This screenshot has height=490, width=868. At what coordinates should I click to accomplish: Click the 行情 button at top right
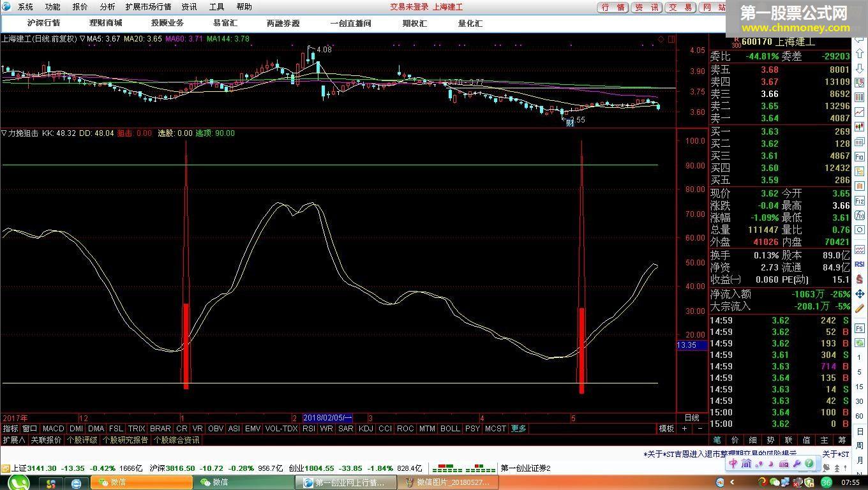tap(613, 8)
